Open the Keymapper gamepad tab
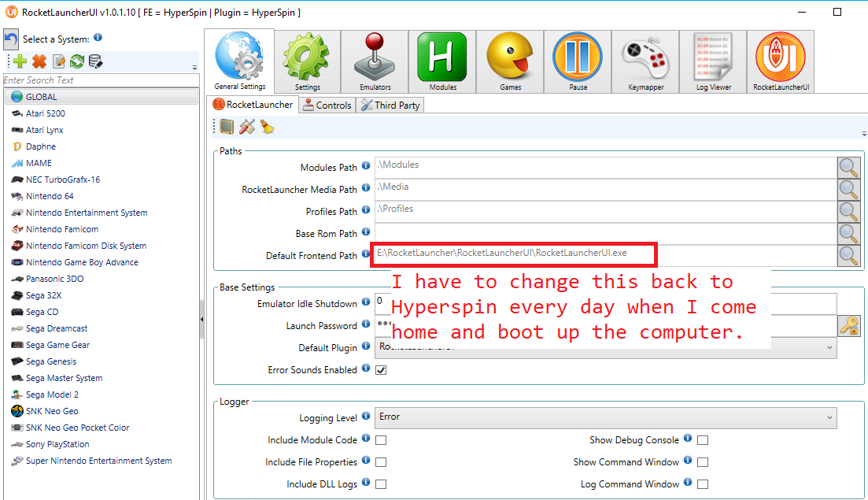This screenshot has height=500, width=868. (645, 63)
